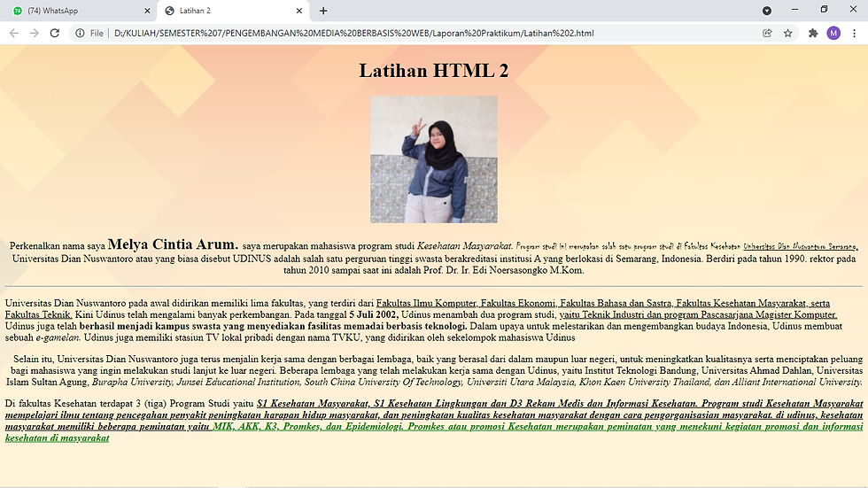This screenshot has width=868, height=488.
Task: Open the profile avatar M menu
Action: pos(833,33)
